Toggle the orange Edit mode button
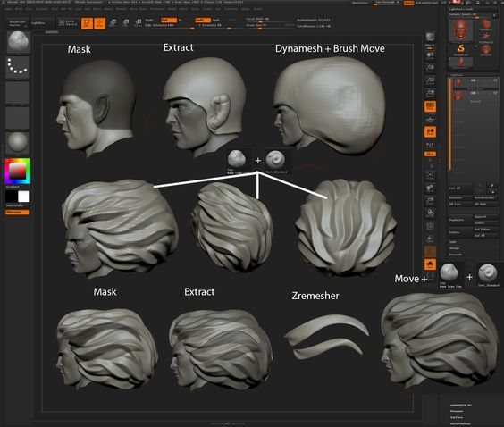Viewport: 504px width, 427px height. (87, 23)
